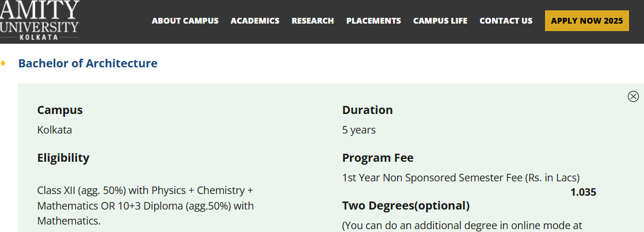Click the Amity University Kolkata logo

(39, 20)
